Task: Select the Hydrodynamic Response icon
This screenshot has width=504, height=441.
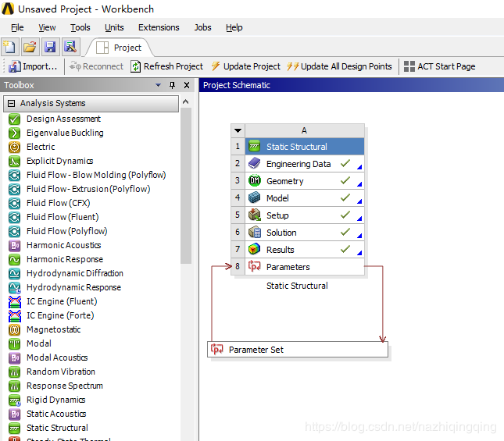Action: [x=15, y=287]
